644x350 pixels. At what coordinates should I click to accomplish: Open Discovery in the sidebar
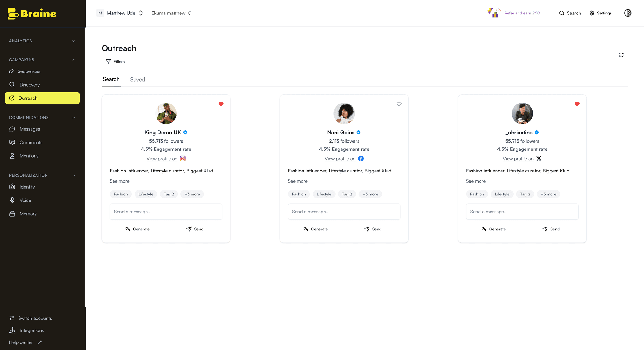(x=30, y=85)
